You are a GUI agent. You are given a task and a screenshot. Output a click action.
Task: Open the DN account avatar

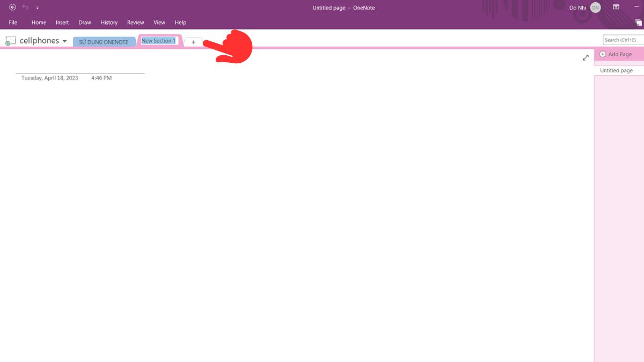595,8
